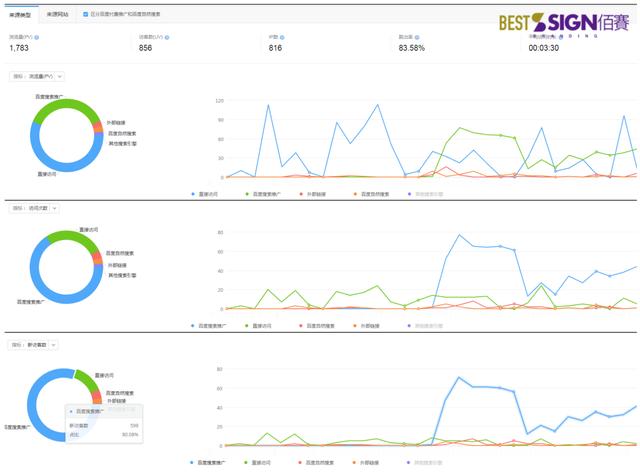Click 直接访问 label below first donut
640x473 pixels.
[x=47, y=174]
